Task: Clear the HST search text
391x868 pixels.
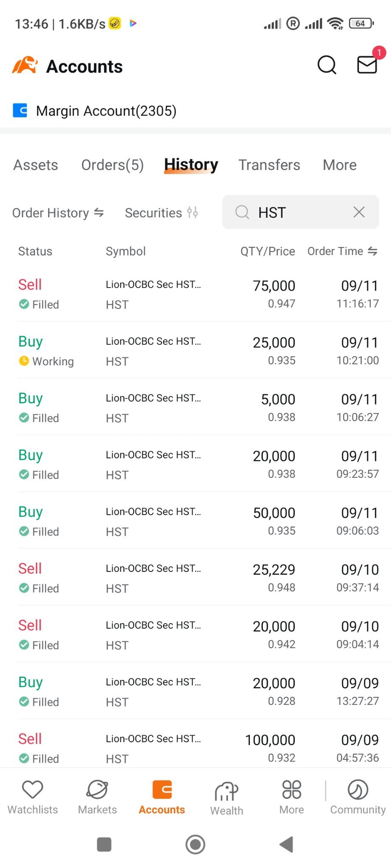Action: pyautogui.click(x=359, y=212)
